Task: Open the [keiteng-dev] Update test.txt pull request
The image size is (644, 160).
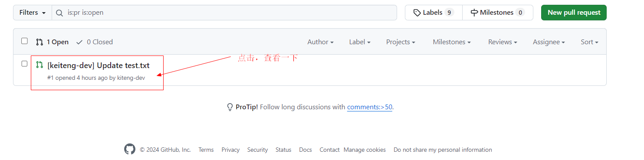Action: [x=99, y=65]
